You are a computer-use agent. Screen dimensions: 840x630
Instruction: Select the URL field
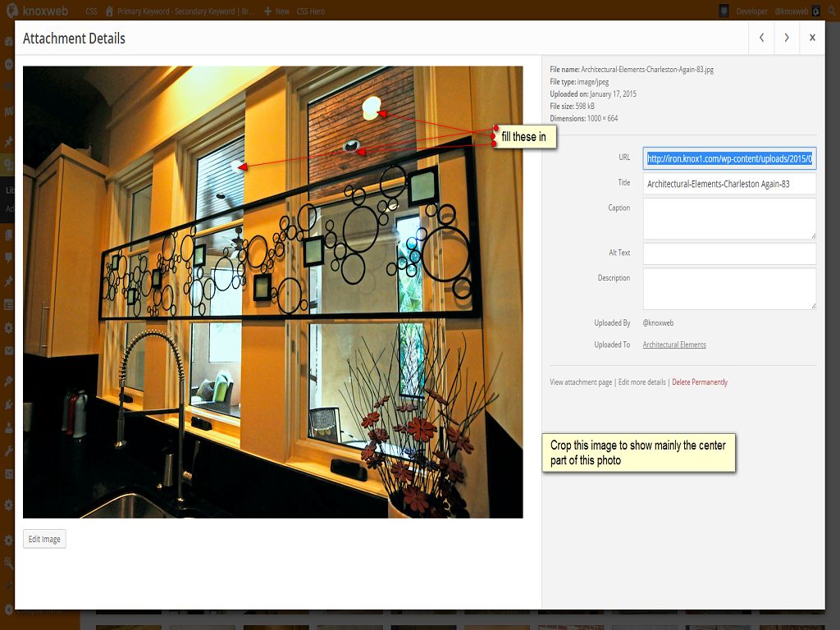(729, 158)
